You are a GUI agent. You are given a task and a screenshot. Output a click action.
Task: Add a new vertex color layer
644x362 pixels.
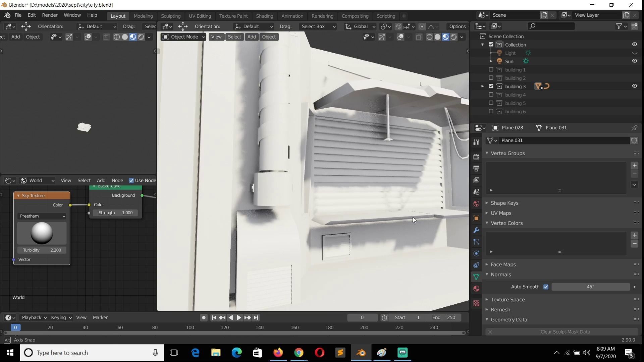click(634, 235)
